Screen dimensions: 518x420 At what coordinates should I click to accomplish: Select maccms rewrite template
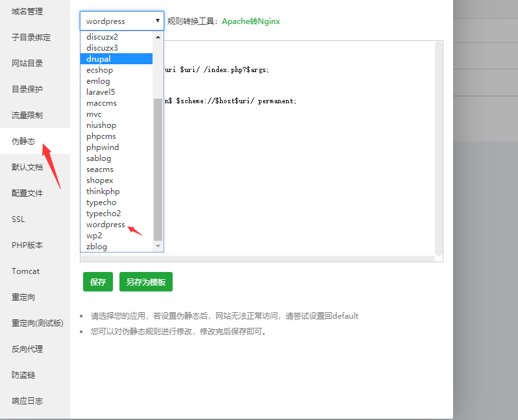(117, 103)
